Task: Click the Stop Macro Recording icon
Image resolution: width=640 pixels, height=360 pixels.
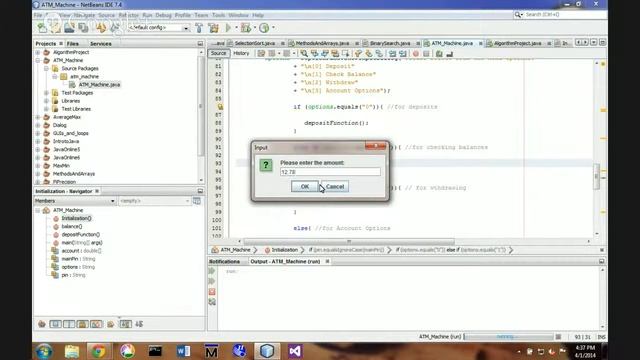Action: (x=426, y=53)
